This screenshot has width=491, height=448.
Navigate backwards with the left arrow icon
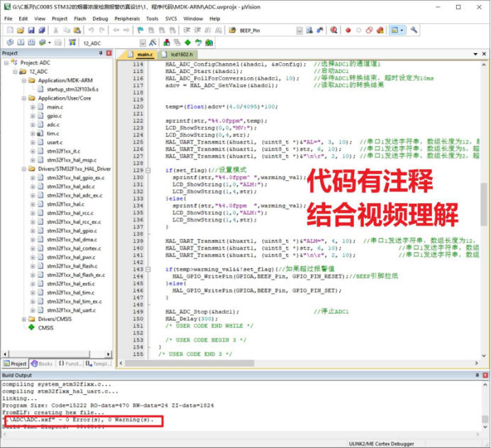pos(116,30)
